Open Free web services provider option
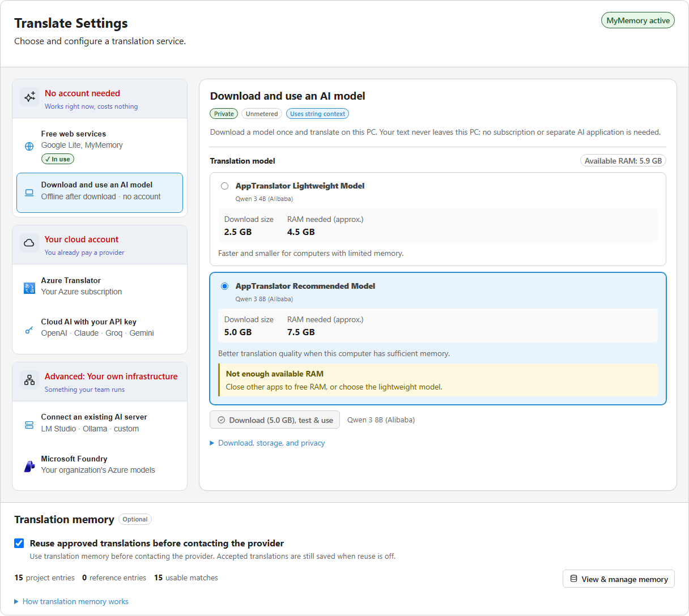This screenshot has width=689, height=616. point(100,146)
